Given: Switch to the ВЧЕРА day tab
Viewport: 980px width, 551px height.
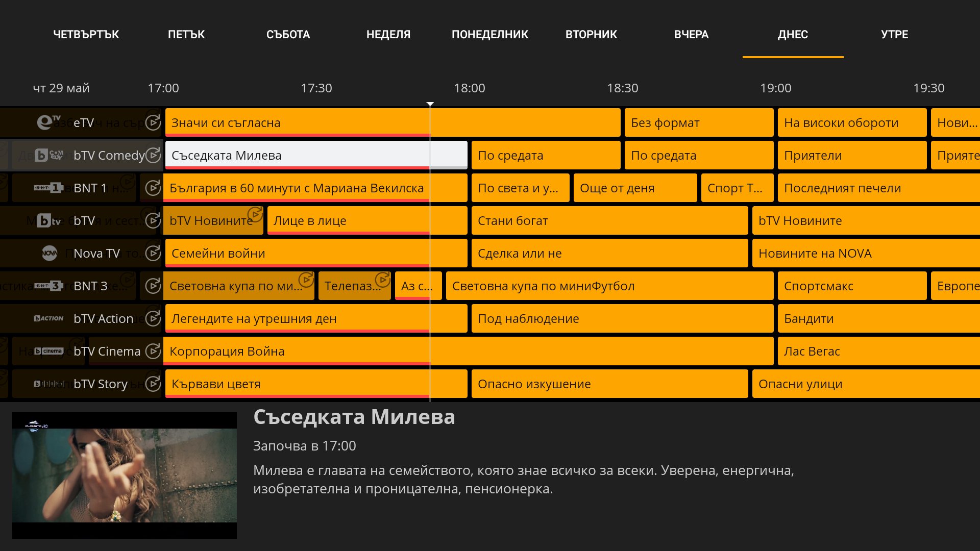Looking at the screenshot, I should (x=691, y=35).
